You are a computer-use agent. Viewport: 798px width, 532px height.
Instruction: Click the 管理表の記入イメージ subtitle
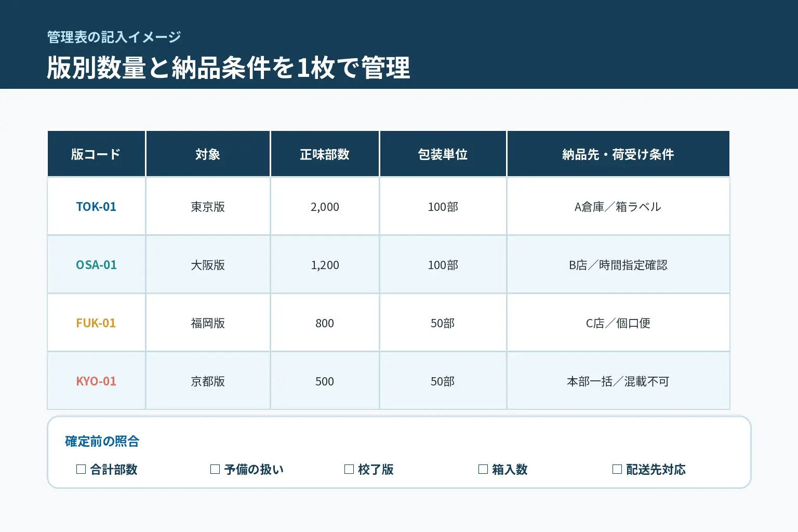click(x=114, y=37)
